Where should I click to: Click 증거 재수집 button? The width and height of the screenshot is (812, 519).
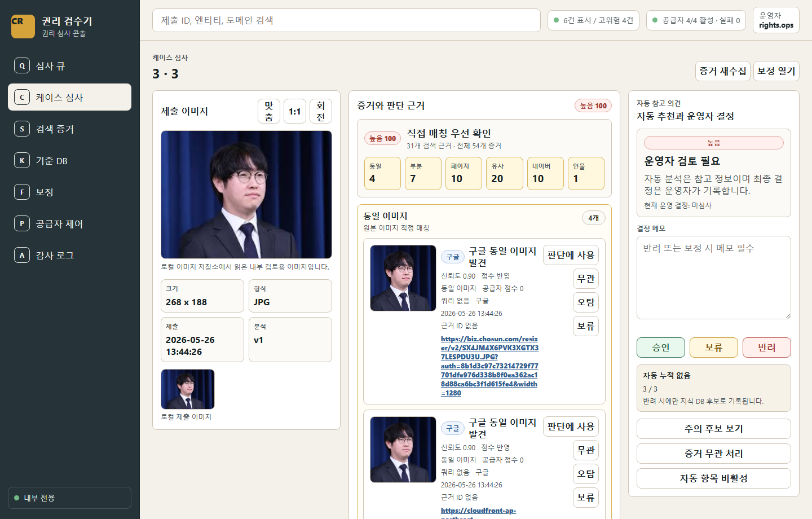tap(723, 71)
